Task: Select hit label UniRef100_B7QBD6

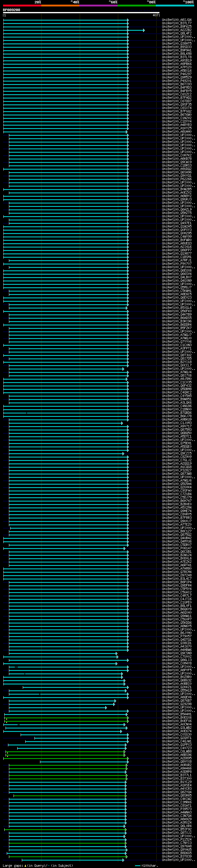Action: pyautogui.click(x=176, y=412)
